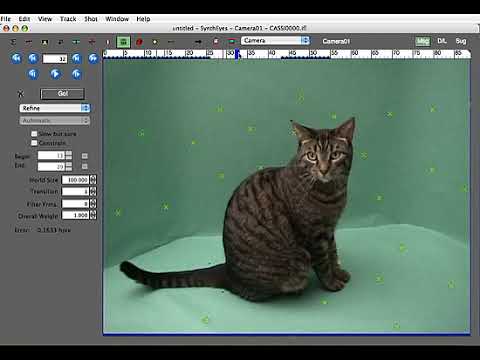Click the Begin frame stepper arrows

click(69, 155)
